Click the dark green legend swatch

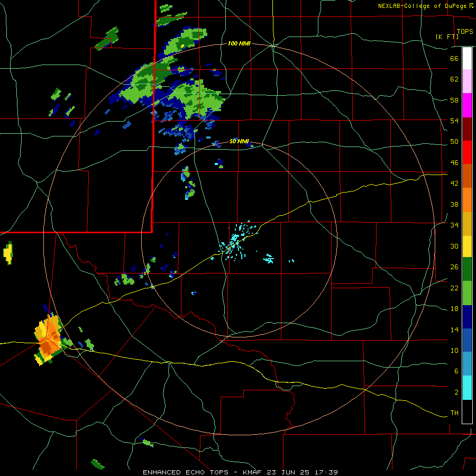467,269
